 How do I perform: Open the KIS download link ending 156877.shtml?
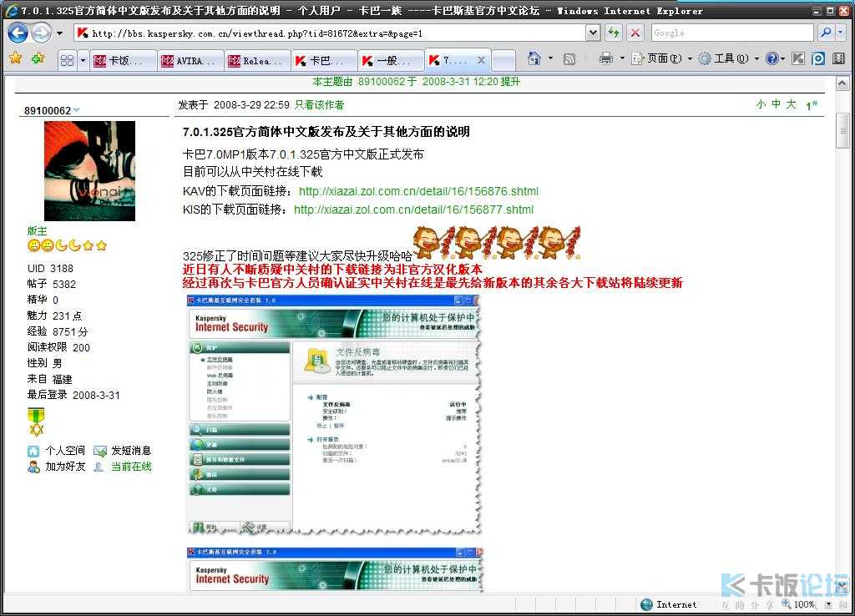413,210
